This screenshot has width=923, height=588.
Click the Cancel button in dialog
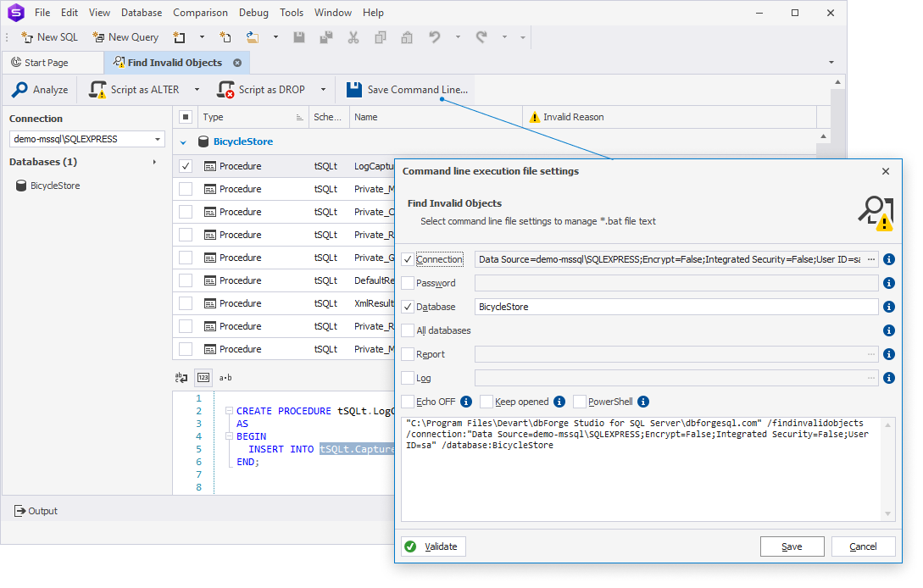(x=863, y=546)
